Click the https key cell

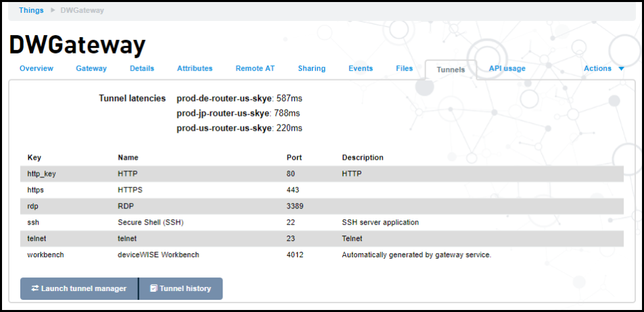coord(35,190)
